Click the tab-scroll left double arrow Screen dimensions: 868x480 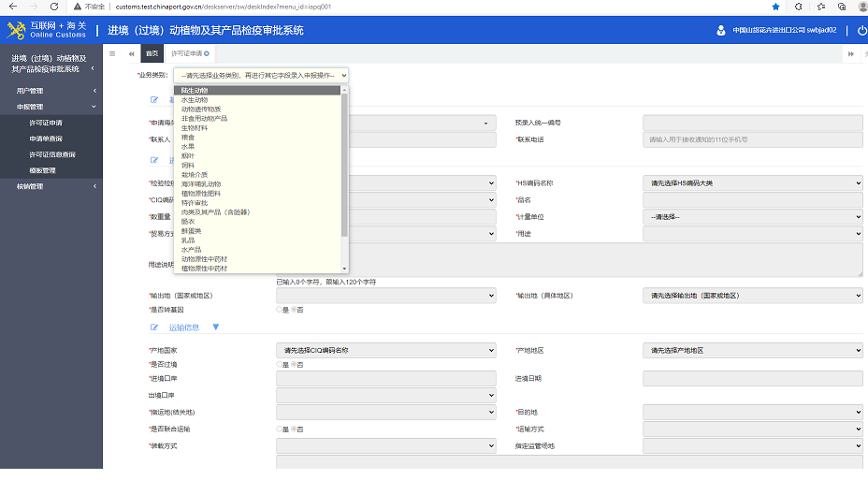tap(131, 53)
